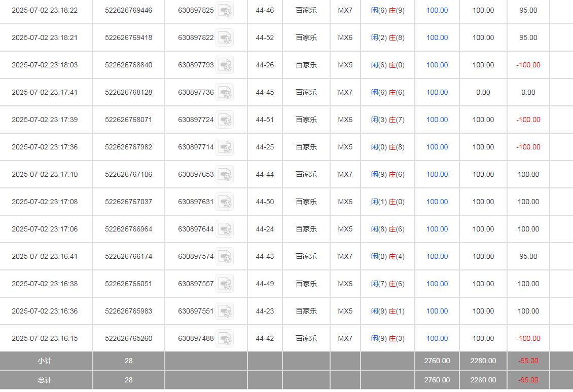Select the blue bet amount for order 522626765260
The image size is (573, 392).
(x=437, y=339)
